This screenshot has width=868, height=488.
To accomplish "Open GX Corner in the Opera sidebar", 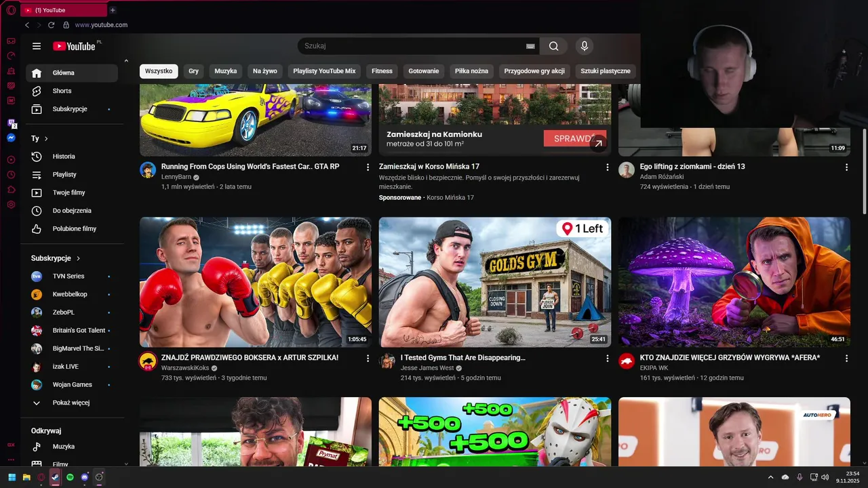I will 11,41.
